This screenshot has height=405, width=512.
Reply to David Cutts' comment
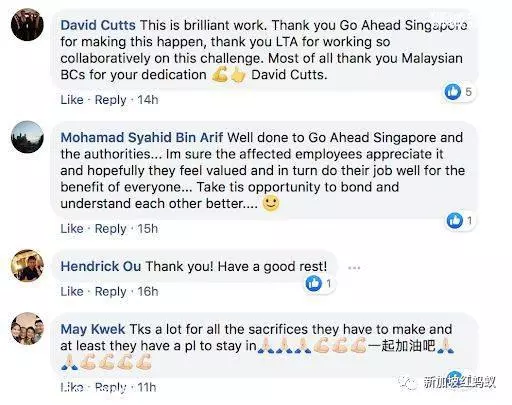click(111, 100)
